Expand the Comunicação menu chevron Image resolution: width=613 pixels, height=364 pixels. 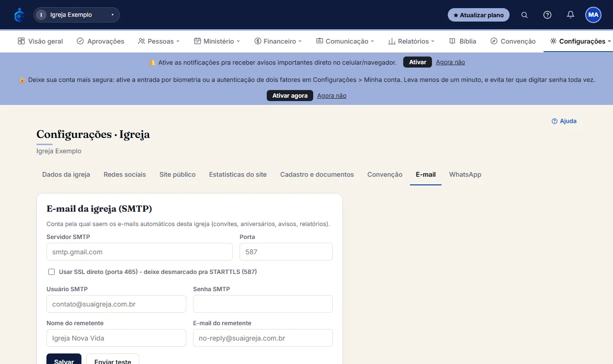point(372,41)
